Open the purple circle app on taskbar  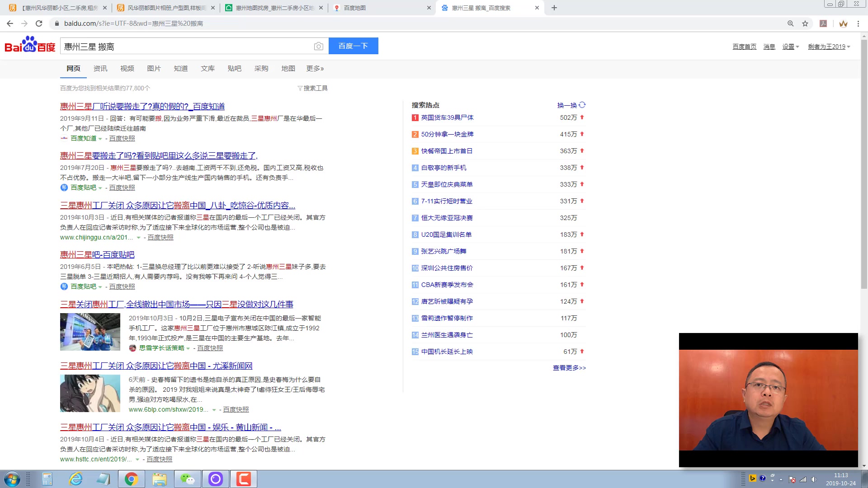(x=216, y=479)
